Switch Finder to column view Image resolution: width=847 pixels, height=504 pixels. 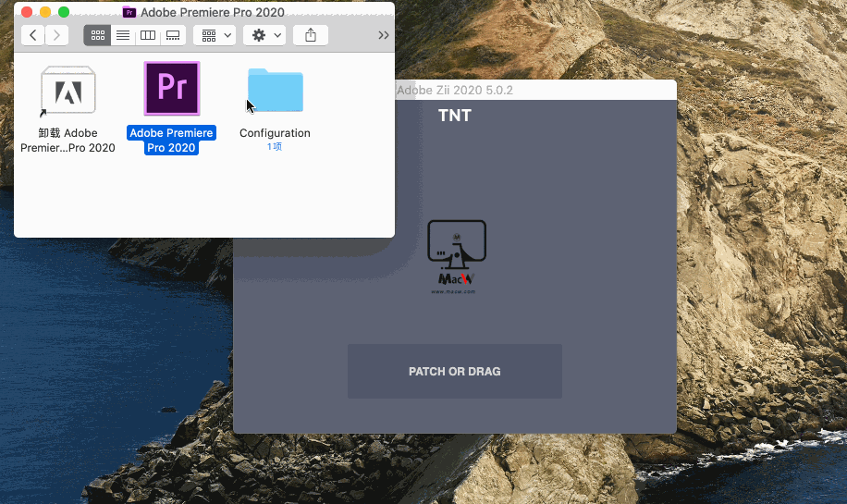[147, 35]
